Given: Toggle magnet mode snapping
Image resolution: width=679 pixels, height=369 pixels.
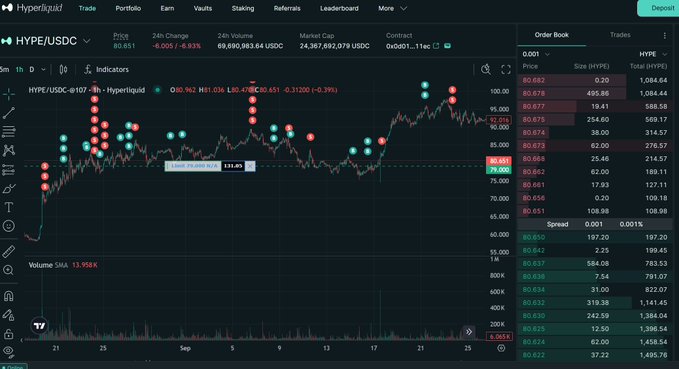Looking at the screenshot, I should [x=9, y=296].
